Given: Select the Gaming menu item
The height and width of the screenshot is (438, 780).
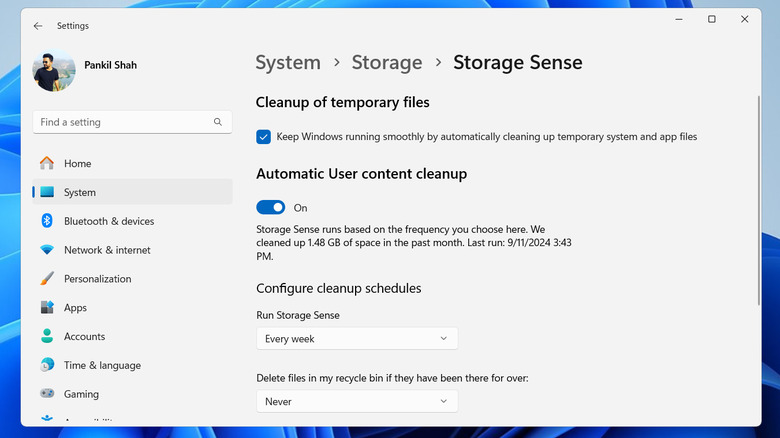Looking at the screenshot, I should [81, 394].
